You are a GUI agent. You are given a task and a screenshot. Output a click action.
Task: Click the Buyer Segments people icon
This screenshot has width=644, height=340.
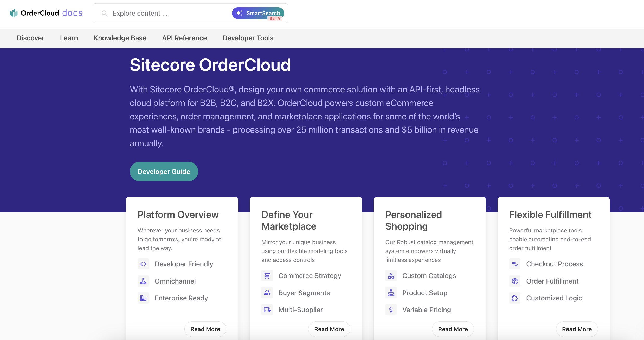pyautogui.click(x=267, y=293)
